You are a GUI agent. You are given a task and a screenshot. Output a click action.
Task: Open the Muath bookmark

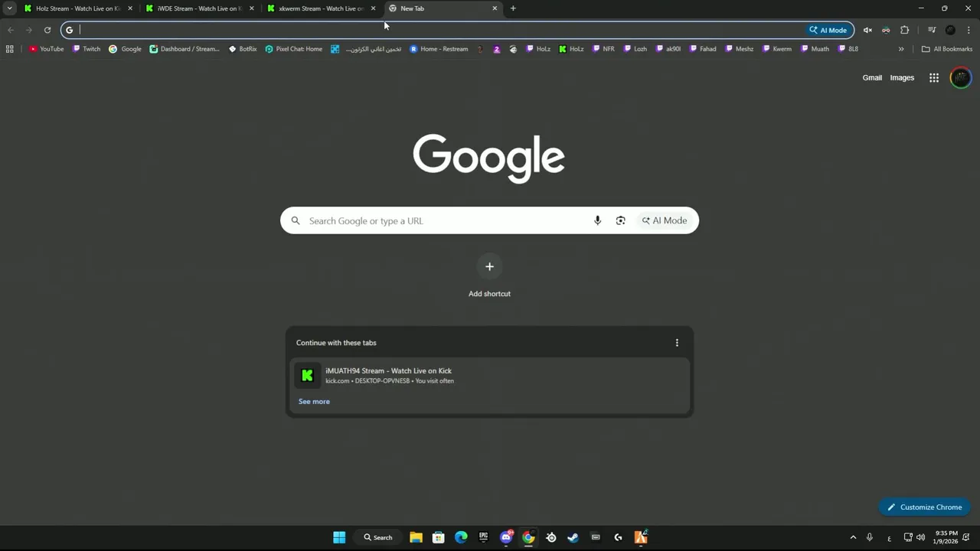[815, 49]
